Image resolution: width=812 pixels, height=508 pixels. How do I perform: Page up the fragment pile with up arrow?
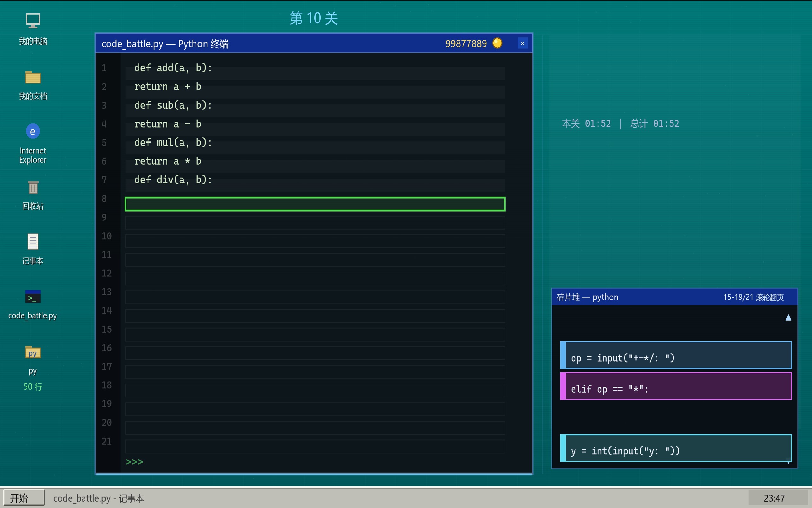coord(788,317)
